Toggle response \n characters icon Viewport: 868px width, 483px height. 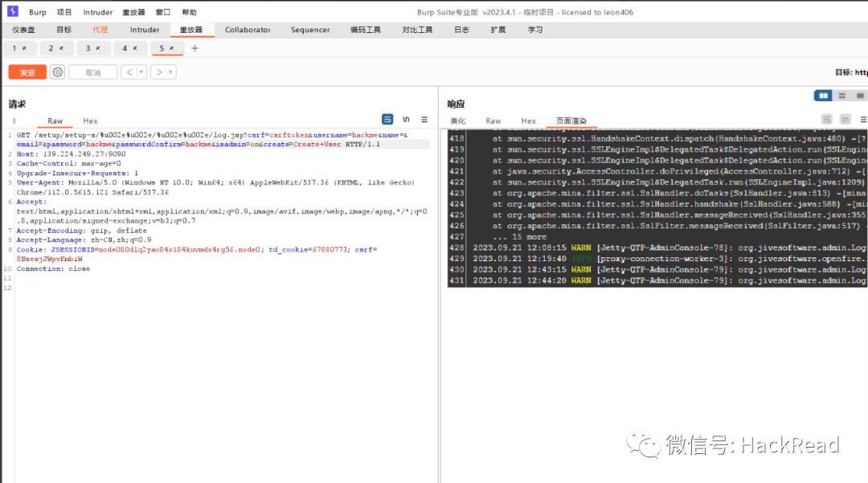click(845, 119)
